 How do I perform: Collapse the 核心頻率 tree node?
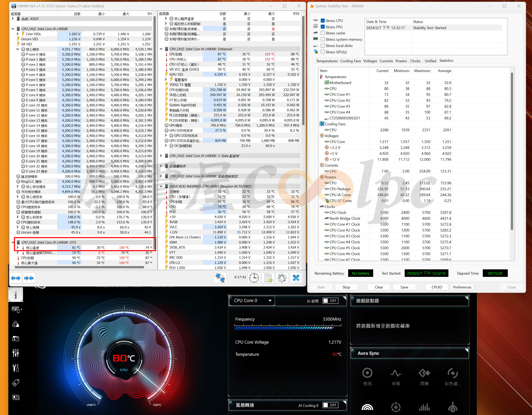tap(18, 49)
